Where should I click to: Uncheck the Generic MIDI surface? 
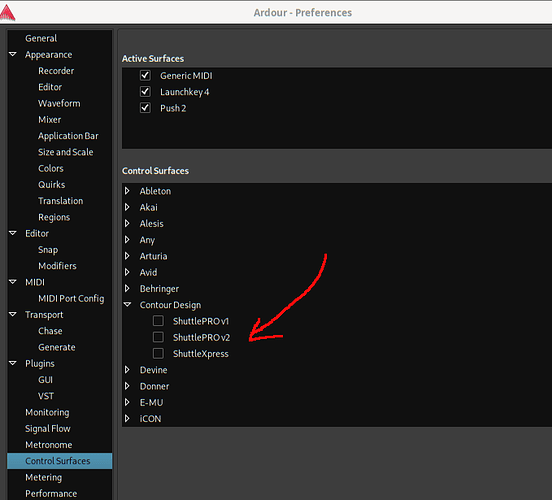coord(145,75)
